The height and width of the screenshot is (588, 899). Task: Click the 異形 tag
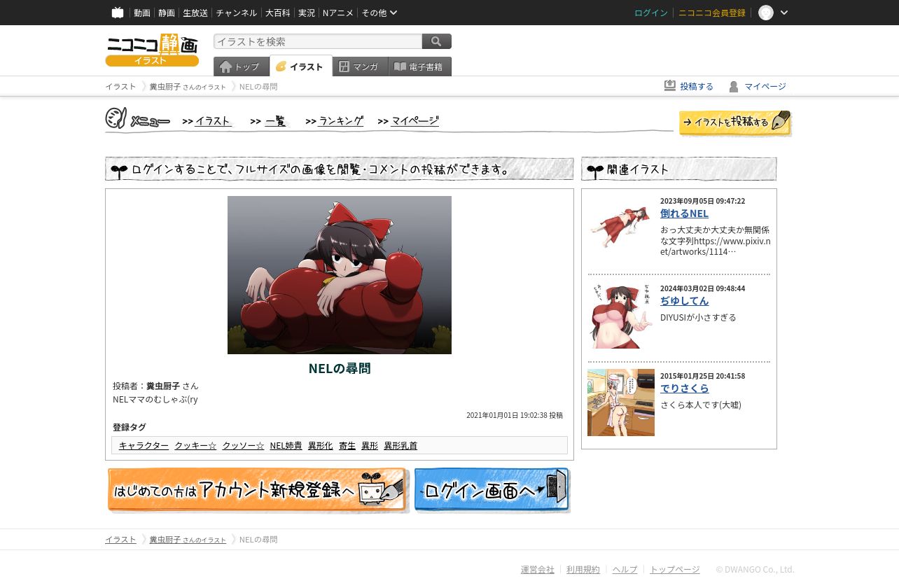370,446
